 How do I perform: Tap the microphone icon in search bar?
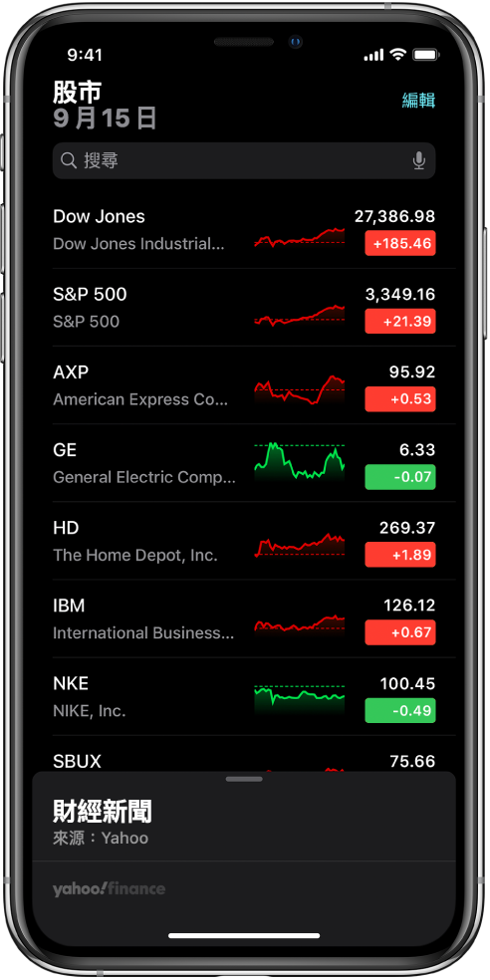click(418, 161)
